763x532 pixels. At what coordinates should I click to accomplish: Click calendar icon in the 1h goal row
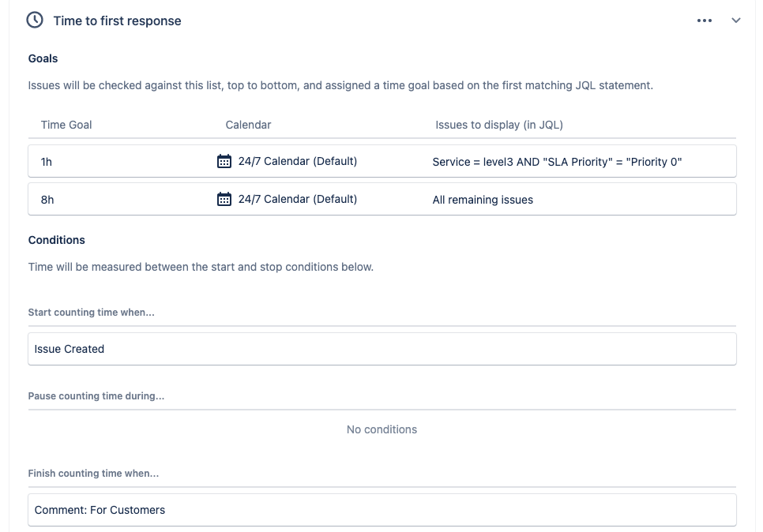pyautogui.click(x=224, y=161)
